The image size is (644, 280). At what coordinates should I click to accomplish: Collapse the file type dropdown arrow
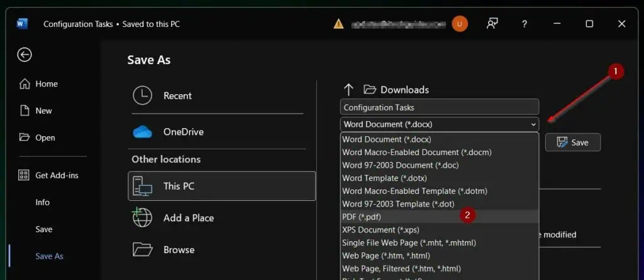[533, 124]
